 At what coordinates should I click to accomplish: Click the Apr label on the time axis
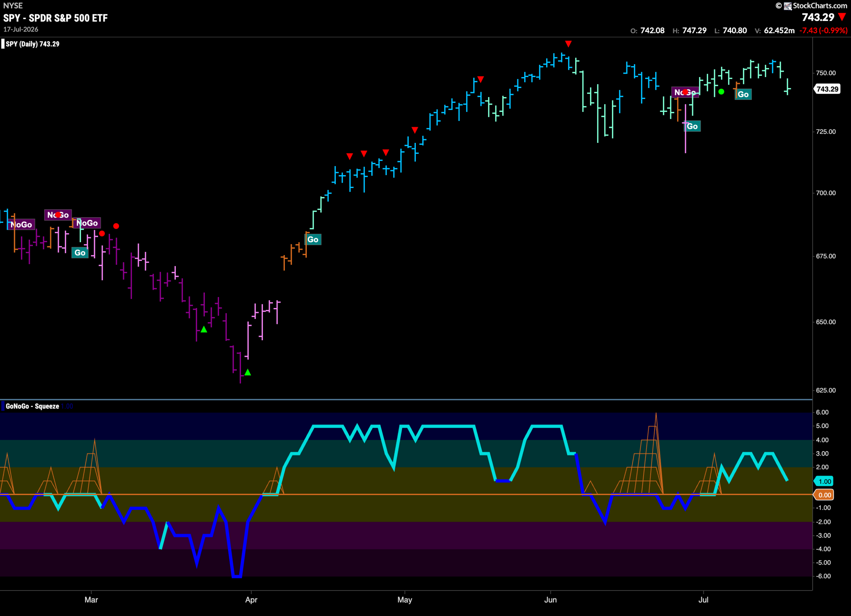[x=251, y=600]
